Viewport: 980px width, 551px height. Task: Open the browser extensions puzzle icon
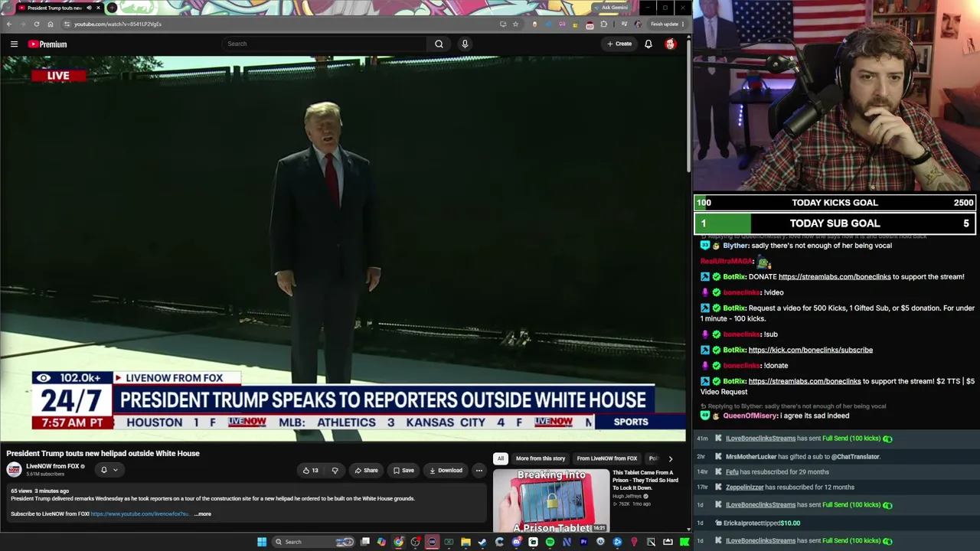[604, 24]
